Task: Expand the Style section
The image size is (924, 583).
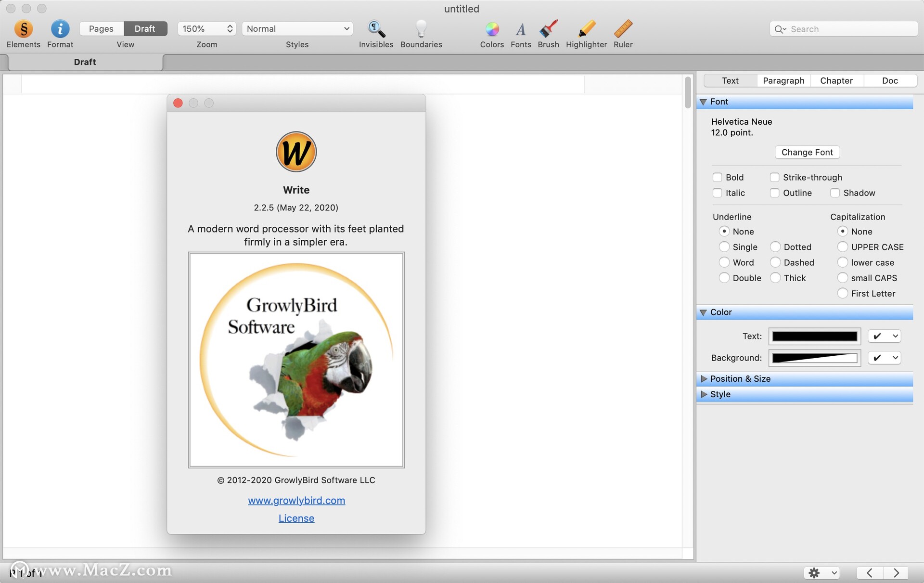Action: (x=704, y=394)
